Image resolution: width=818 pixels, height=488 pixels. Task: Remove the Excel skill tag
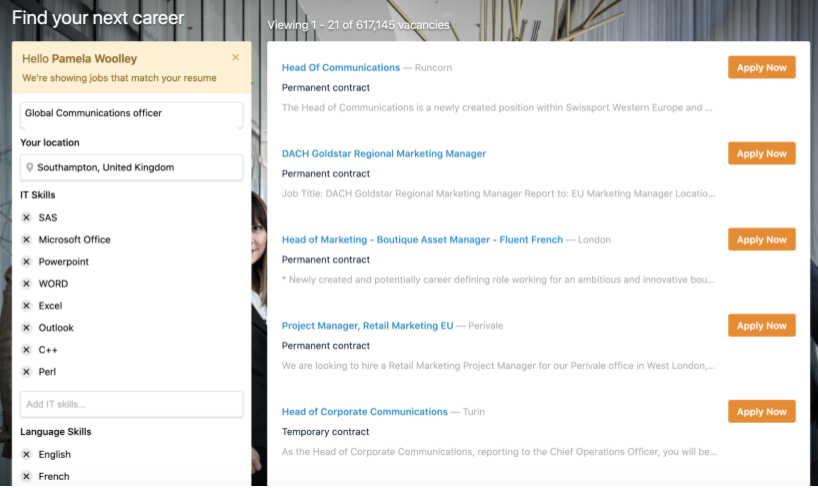[27, 306]
